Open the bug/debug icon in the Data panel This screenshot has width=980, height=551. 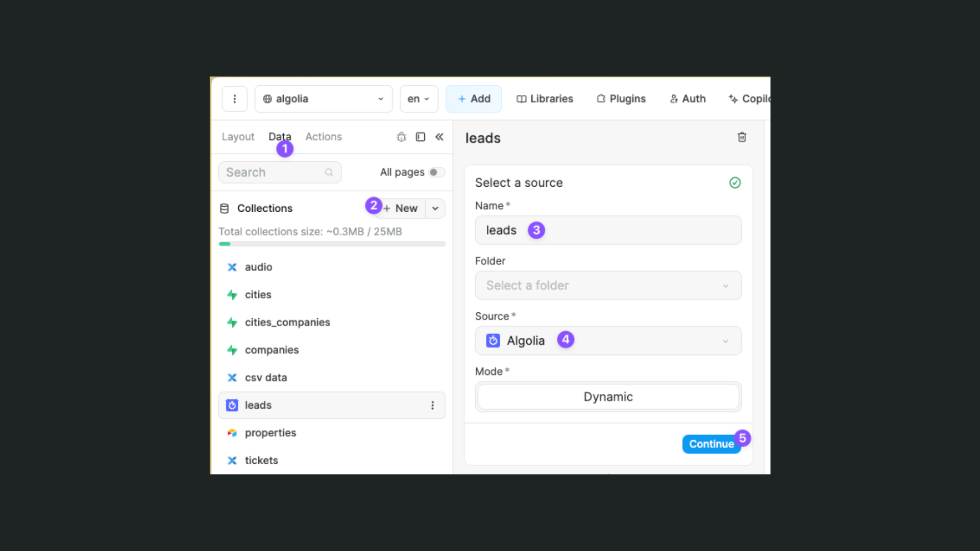pos(401,137)
